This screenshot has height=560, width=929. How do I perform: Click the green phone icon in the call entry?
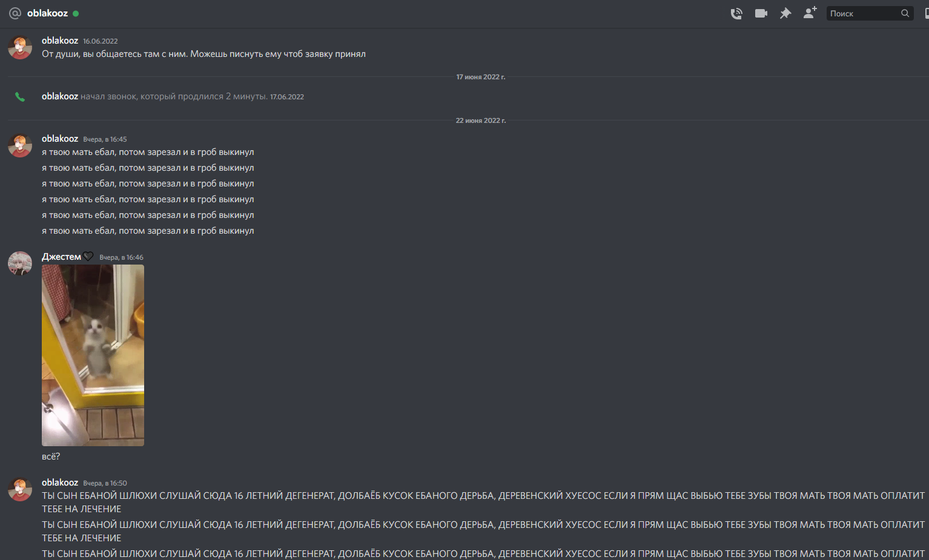coord(20,97)
